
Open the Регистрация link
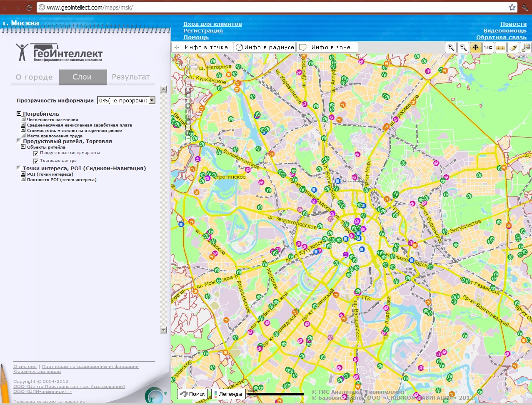click(x=203, y=31)
